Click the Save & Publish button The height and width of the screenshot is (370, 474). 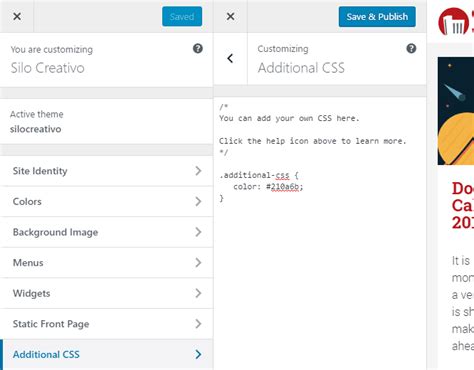coord(377,16)
